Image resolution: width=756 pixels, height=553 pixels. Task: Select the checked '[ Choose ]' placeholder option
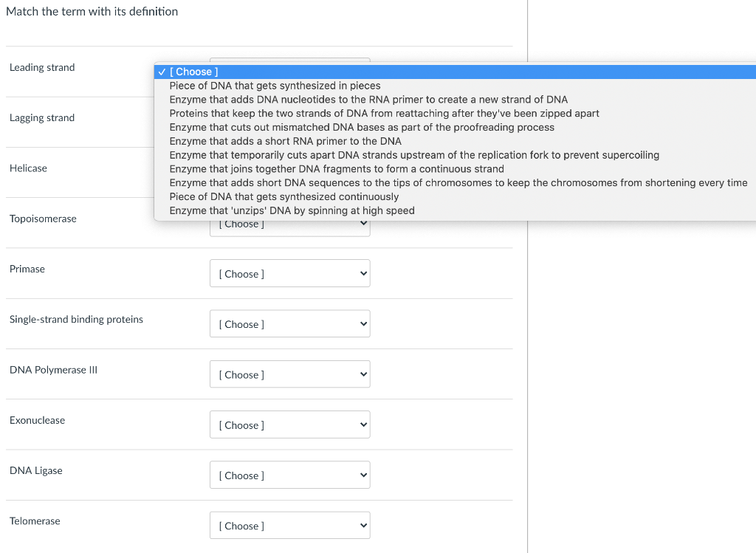tap(193, 72)
